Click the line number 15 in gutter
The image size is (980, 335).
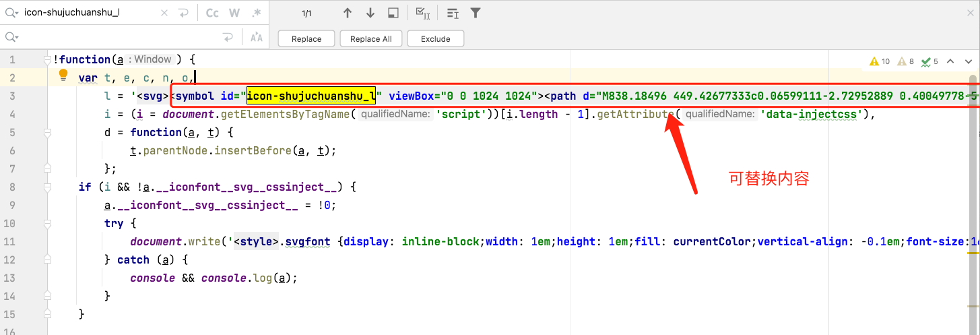9,314
